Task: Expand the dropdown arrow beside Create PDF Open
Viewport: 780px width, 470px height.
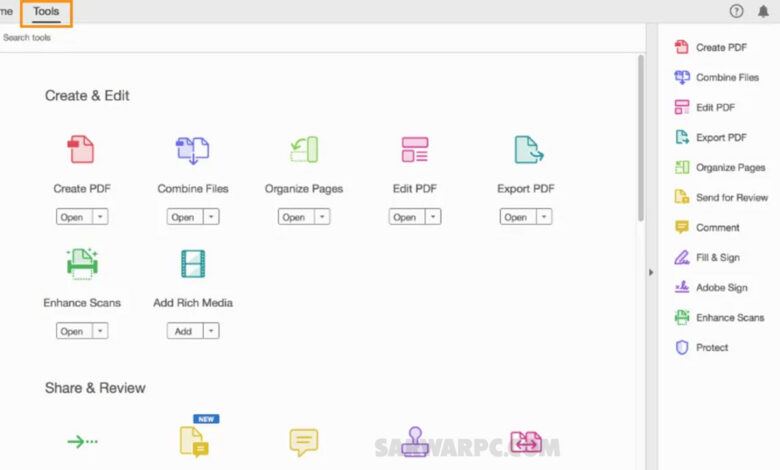Action: (100, 217)
